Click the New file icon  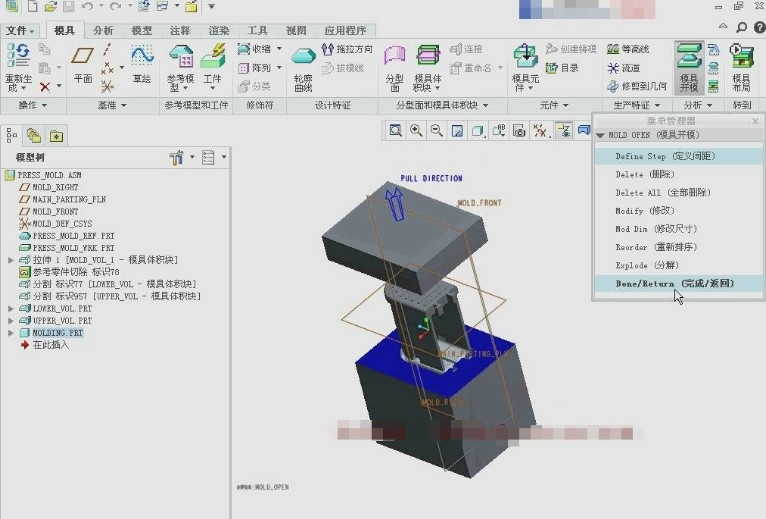click(x=32, y=6)
